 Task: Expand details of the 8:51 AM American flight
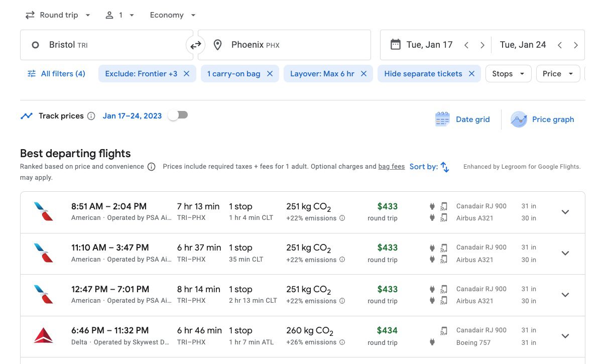565,212
